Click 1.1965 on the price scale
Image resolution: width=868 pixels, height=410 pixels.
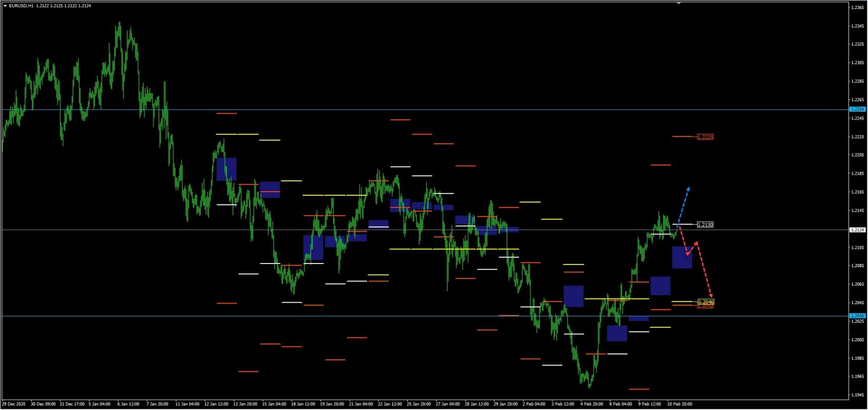(857, 377)
